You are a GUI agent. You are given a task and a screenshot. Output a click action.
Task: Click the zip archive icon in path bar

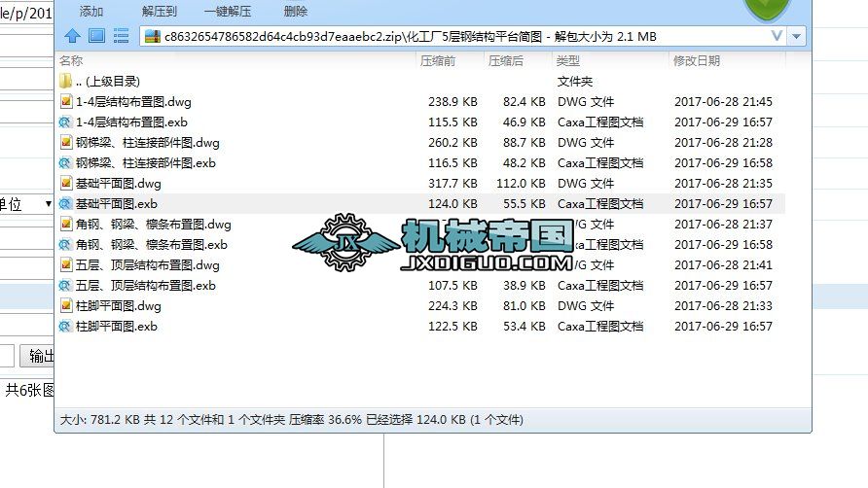point(152,37)
